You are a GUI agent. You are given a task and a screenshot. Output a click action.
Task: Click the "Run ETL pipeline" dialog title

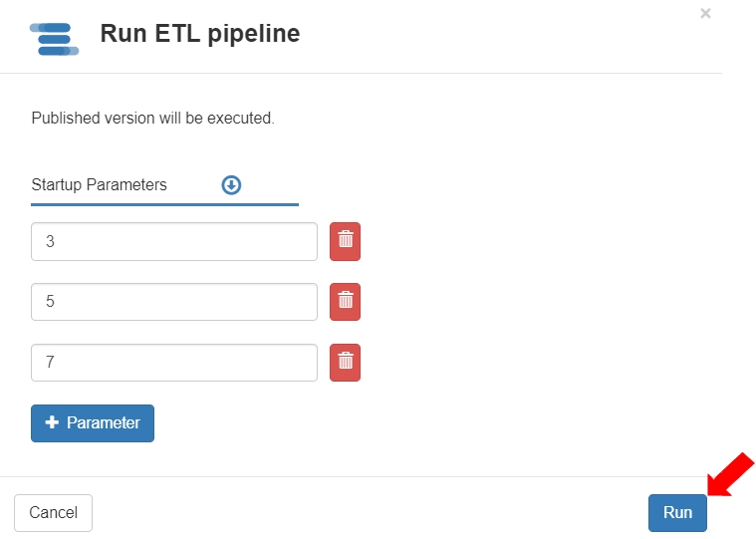(199, 34)
